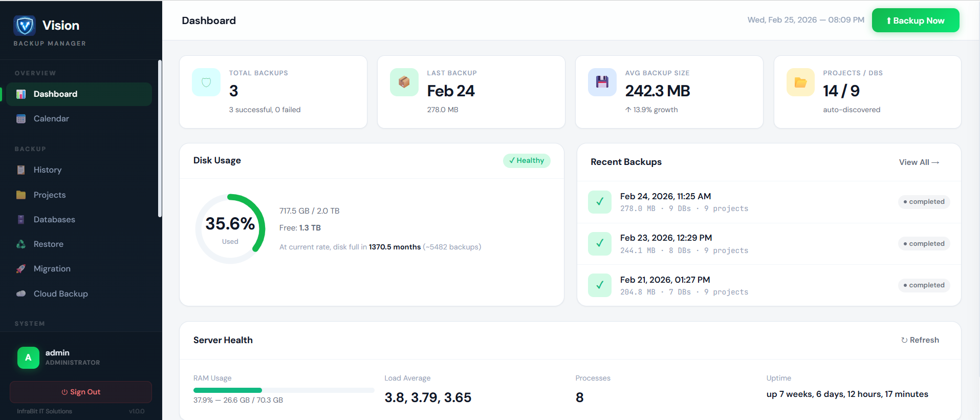
Task: Click completed badge for Feb 21 backup
Action: pos(924,285)
